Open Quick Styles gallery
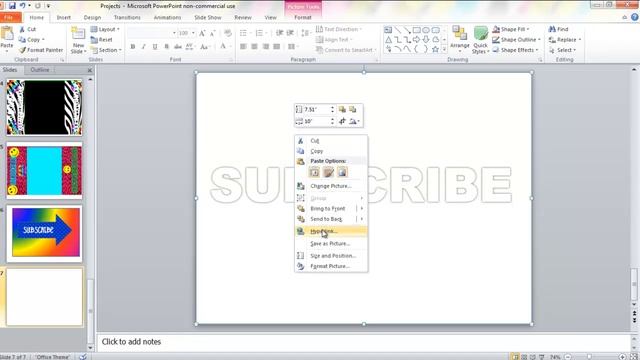The width and height of the screenshot is (640, 360). click(x=480, y=40)
